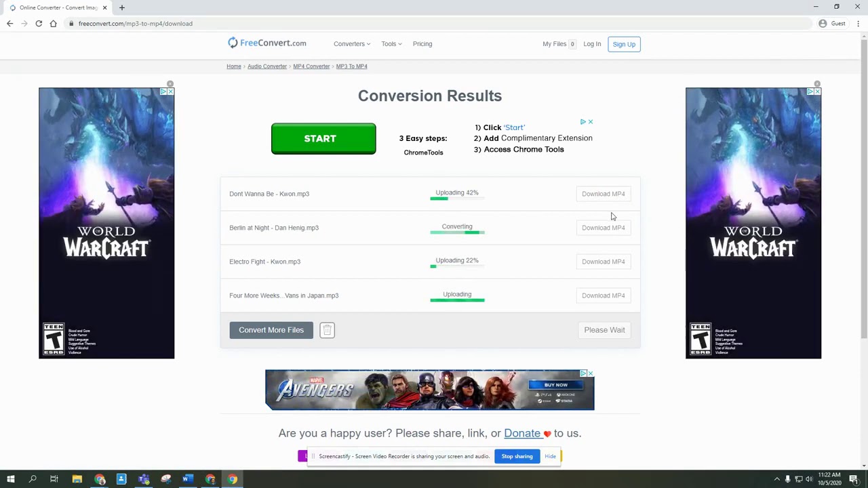Download MP4 for Electro Fight

[x=604, y=262]
